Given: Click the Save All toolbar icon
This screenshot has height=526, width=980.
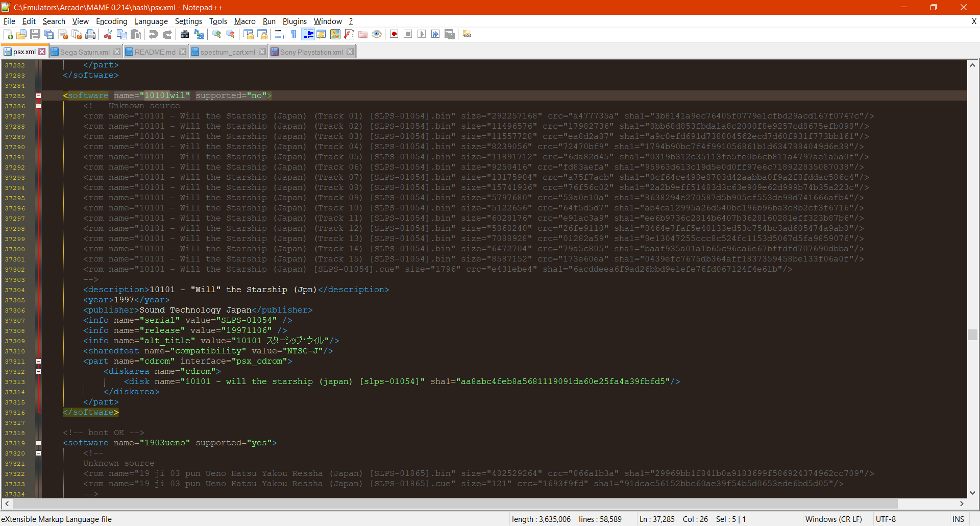Looking at the screenshot, I should pyautogui.click(x=49, y=34).
